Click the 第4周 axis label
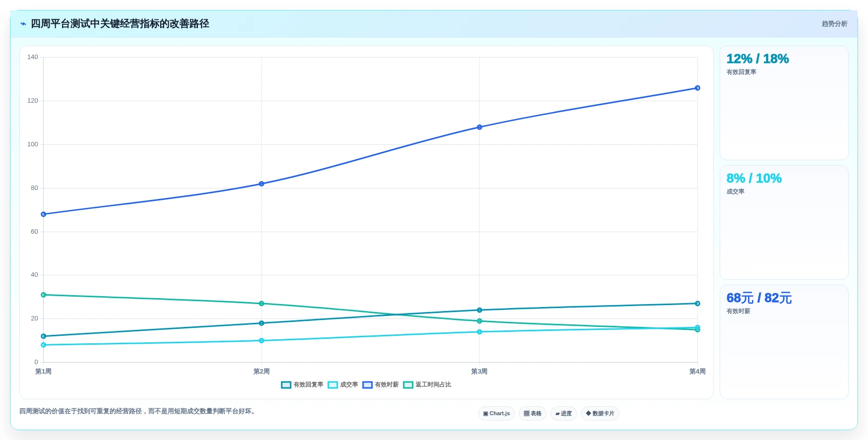The width and height of the screenshot is (868, 440). (x=697, y=372)
